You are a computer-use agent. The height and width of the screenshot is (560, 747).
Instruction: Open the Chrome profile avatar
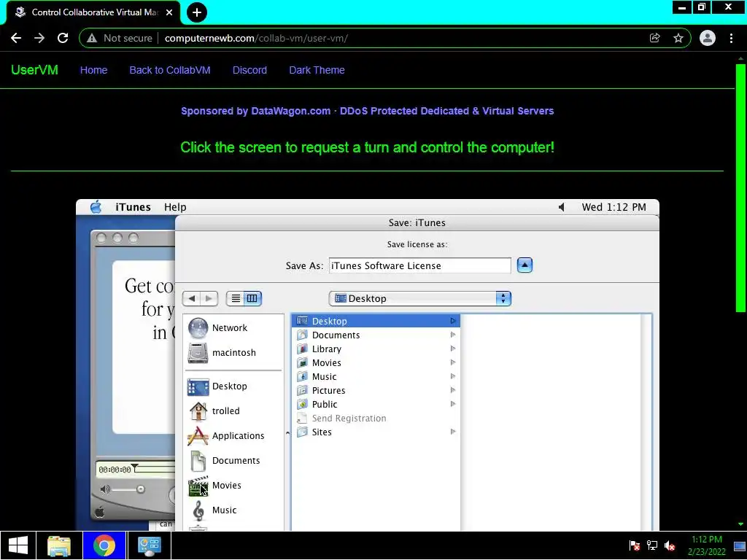708,38
